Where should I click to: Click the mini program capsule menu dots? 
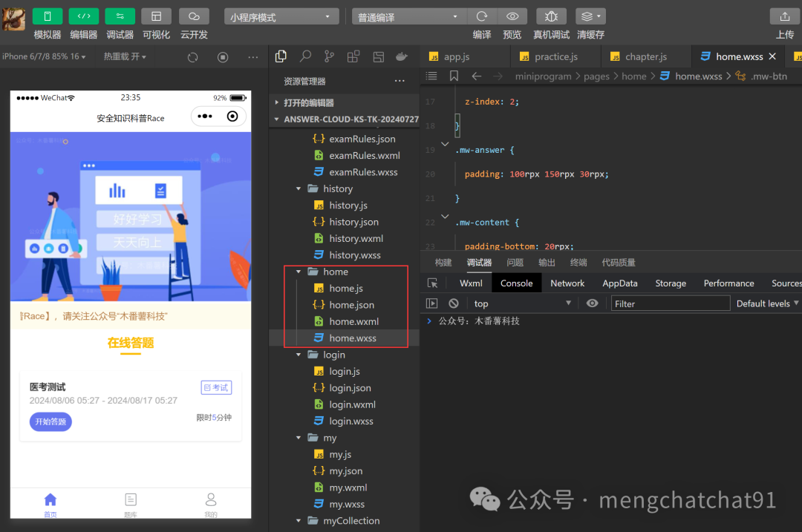click(x=205, y=116)
